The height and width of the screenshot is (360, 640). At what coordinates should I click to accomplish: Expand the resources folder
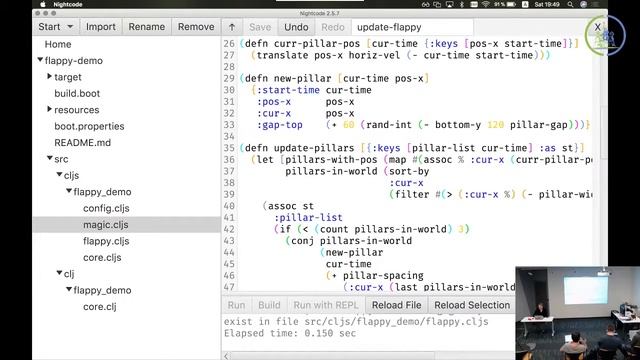tap(49, 109)
